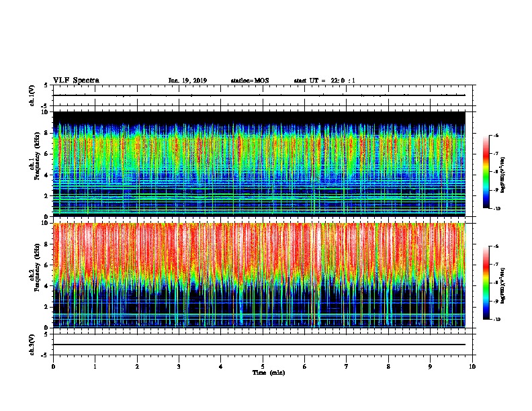Click the "Time (min)" axis label
Image resolution: width=532 pixels, height=411 pixels.
point(269,373)
